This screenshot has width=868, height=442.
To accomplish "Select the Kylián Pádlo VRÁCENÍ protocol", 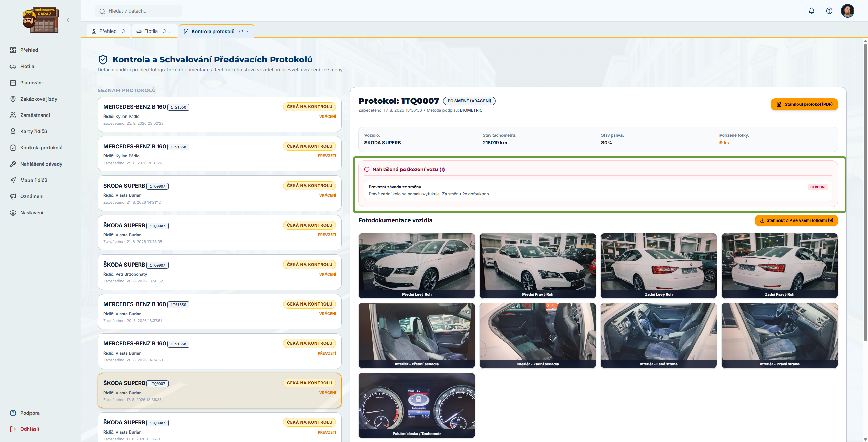I will [219, 114].
